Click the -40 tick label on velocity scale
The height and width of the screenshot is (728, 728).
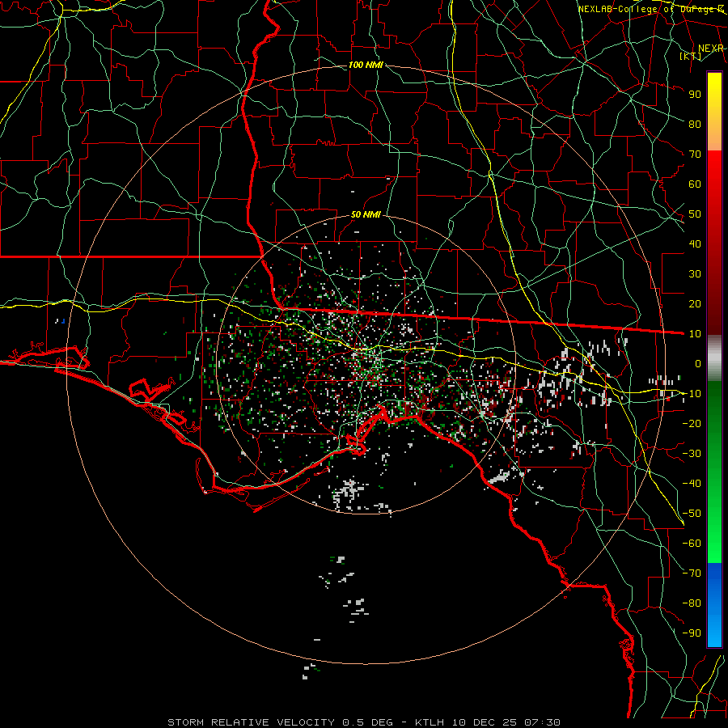(692, 484)
